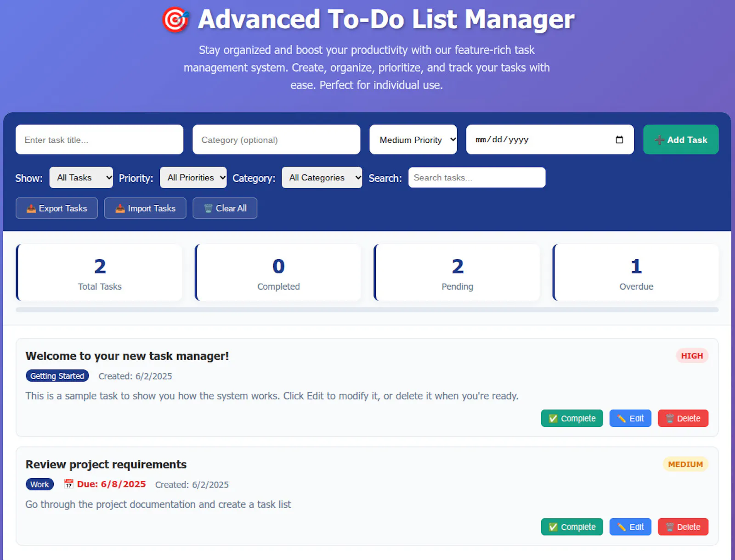Click the 'Review project requirements' title
The height and width of the screenshot is (560, 735).
pos(106,465)
